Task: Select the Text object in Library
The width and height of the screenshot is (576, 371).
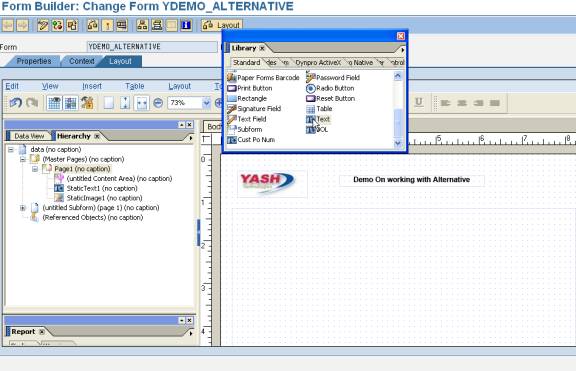Action: pyautogui.click(x=318, y=119)
